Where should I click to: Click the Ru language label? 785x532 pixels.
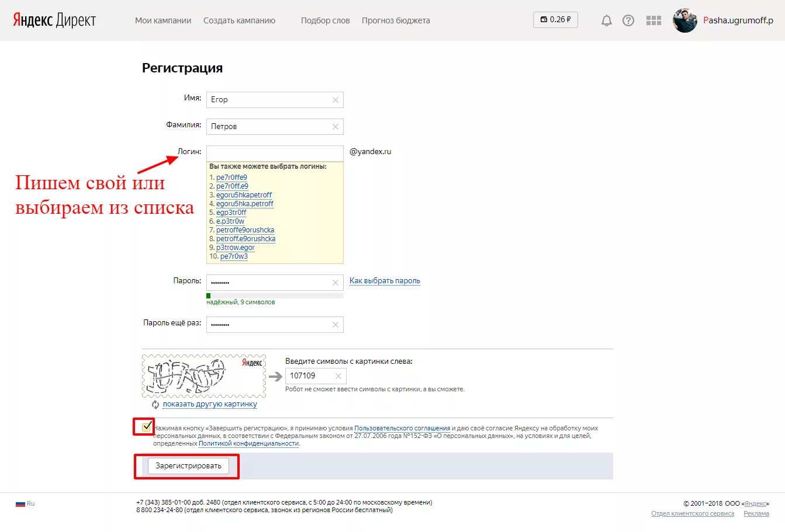coord(30,503)
